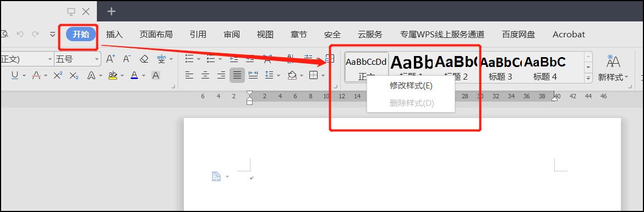Screen dimensions: 644x212
Task: Expand the quick access toolbar dropdown
Action: pos(53,34)
